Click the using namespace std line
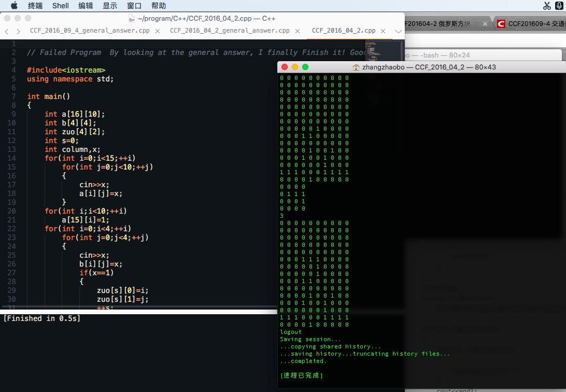The width and height of the screenshot is (566, 392). point(70,79)
